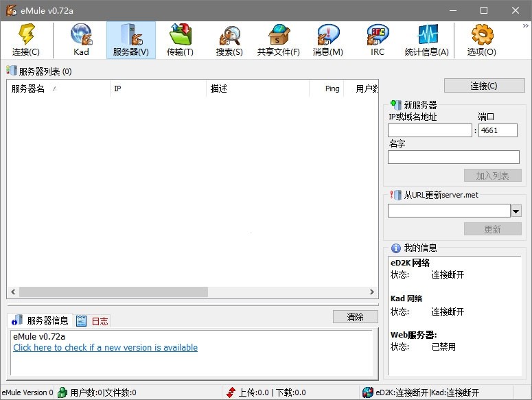Switch to the 服务器信息 tab

(41, 320)
